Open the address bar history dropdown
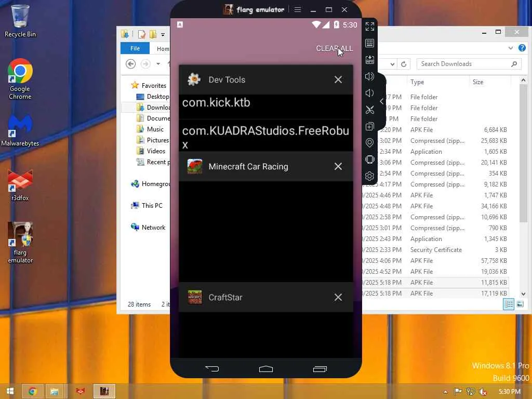532x399 pixels. coord(392,64)
